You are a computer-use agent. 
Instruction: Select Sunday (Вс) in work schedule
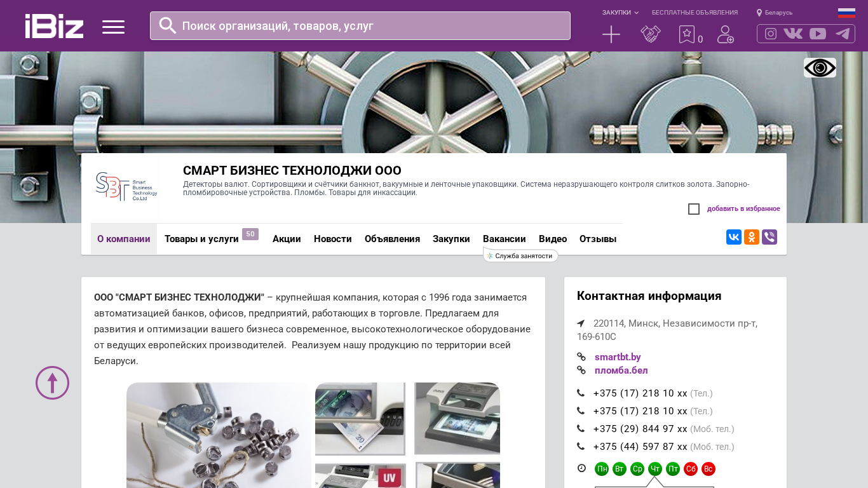click(709, 469)
